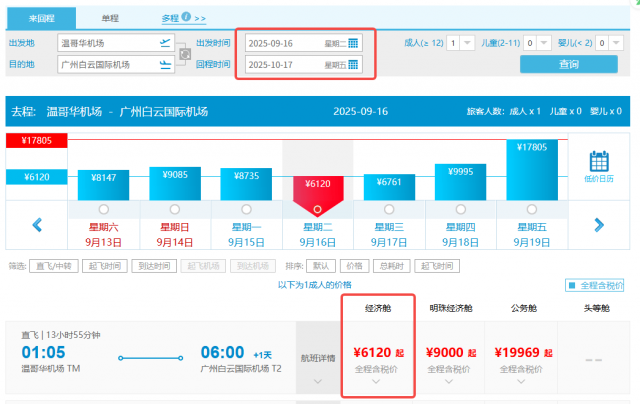
Task: Click the ¥17805 price bar for 9月19日
Action: pyautogui.click(x=530, y=170)
